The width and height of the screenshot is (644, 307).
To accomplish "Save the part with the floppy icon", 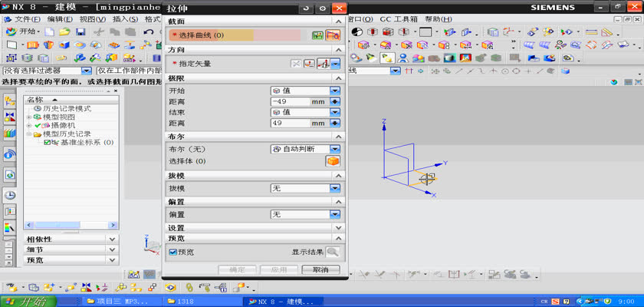I will (80, 31).
